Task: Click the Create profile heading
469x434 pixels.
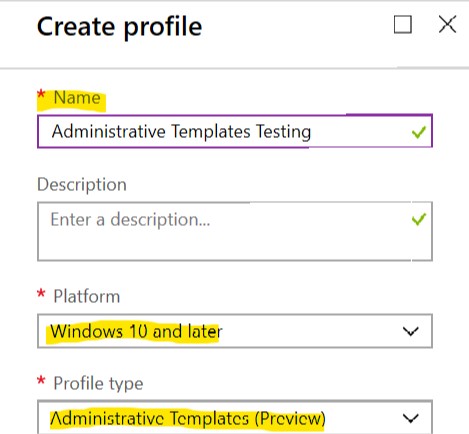Action: [x=119, y=27]
